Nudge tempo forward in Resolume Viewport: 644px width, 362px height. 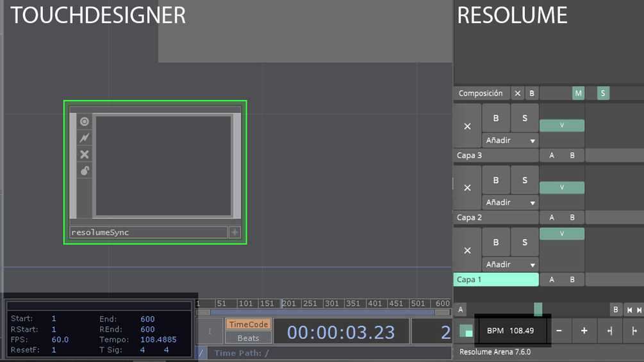634,331
